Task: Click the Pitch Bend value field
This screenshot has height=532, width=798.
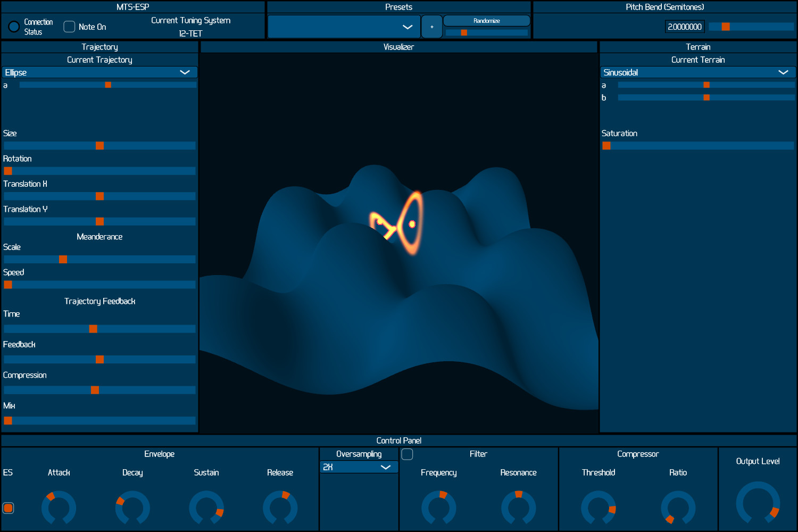Action: (x=685, y=27)
